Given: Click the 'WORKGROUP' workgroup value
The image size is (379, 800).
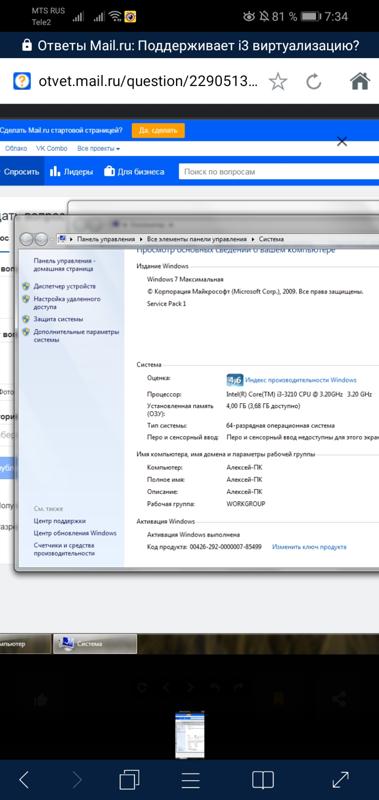Looking at the screenshot, I should click(x=245, y=504).
